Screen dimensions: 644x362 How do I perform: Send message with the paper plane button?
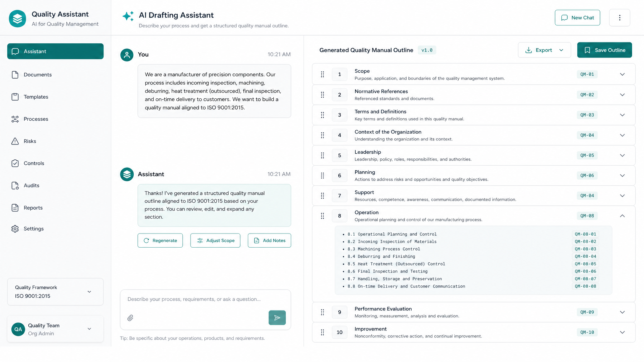pyautogui.click(x=277, y=318)
